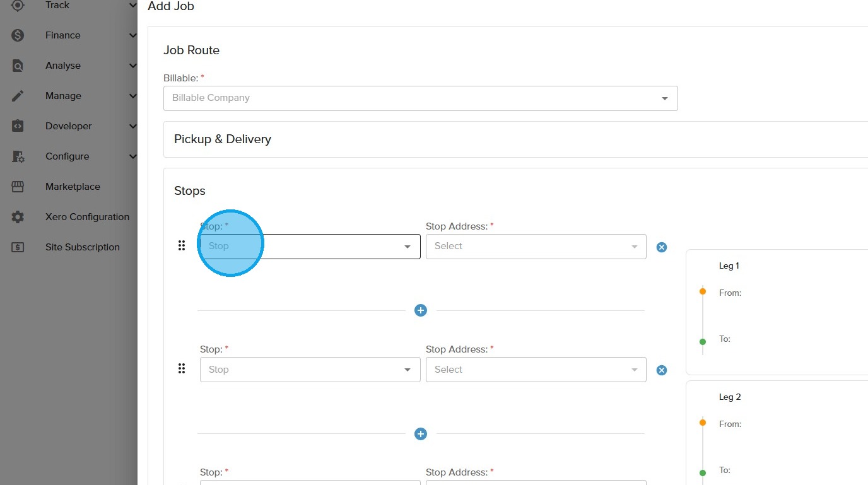Viewport: 868px width, 485px height.
Task: Add a stop after the second stop
Action: (421, 434)
